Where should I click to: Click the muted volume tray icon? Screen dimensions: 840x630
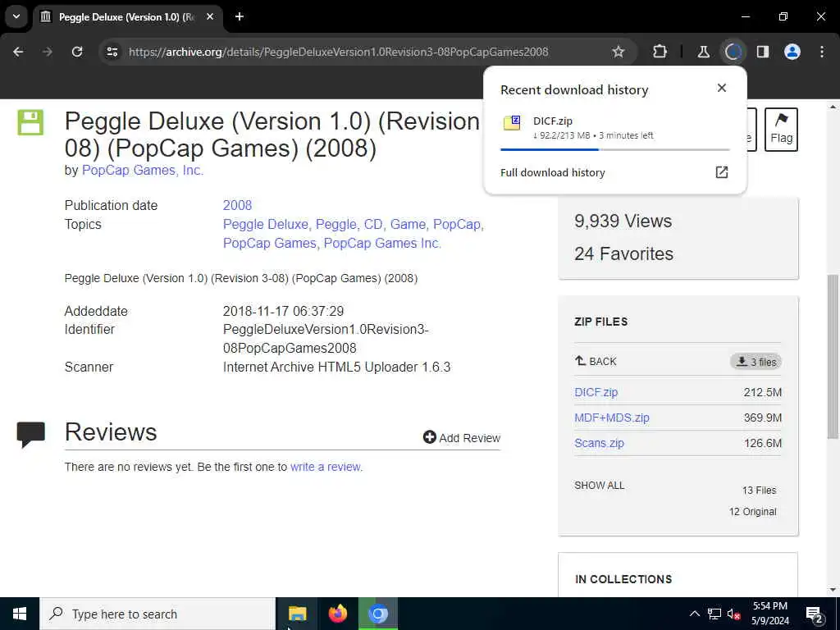[734, 614]
